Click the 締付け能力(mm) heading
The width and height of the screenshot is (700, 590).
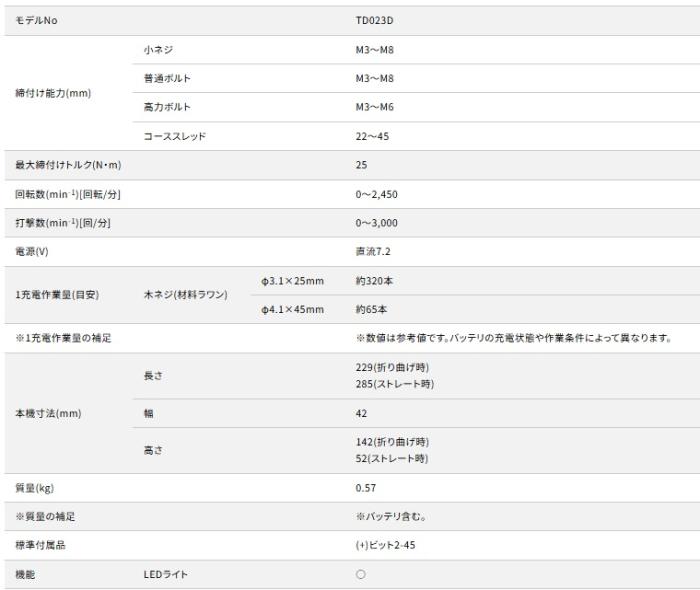point(53,93)
